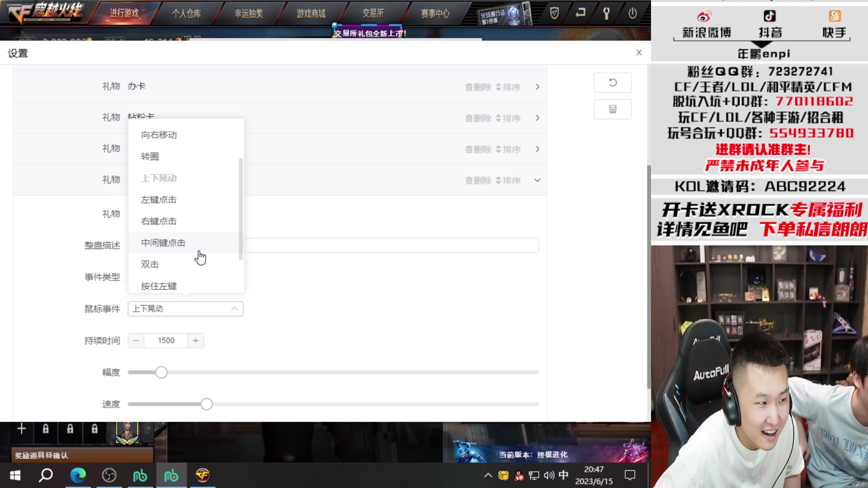This screenshot has height=488, width=868.
Task: Open the 鼠标事件 dropdown showing 上下晃动
Action: (185, 309)
